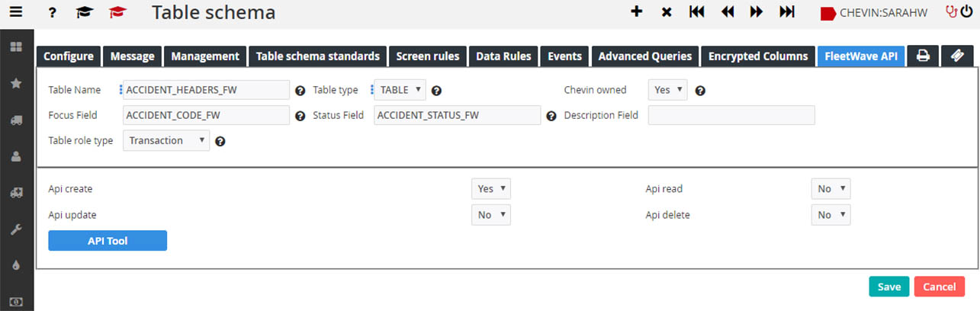Click the Save button
The image size is (980, 311).
tap(888, 287)
